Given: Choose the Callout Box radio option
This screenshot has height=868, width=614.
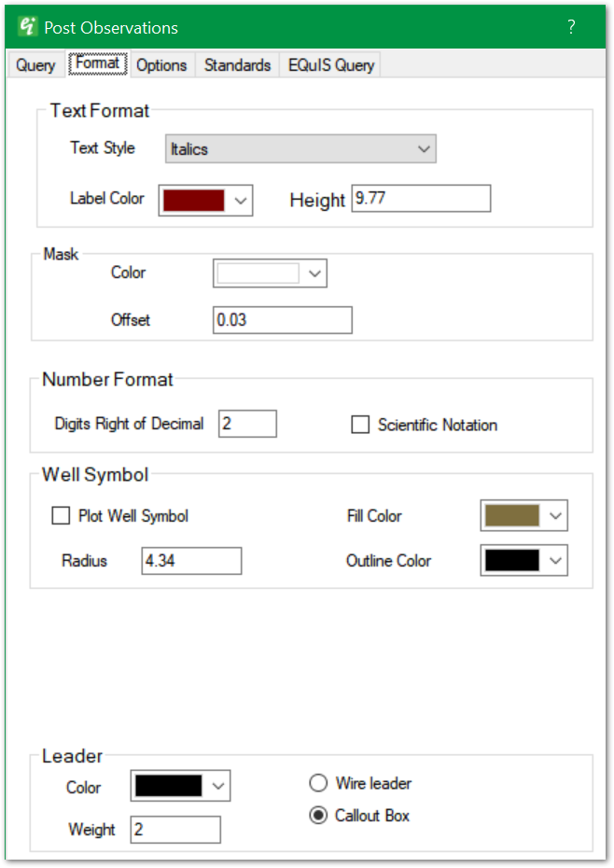Looking at the screenshot, I should pyautogui.click(x=318, y=815).
